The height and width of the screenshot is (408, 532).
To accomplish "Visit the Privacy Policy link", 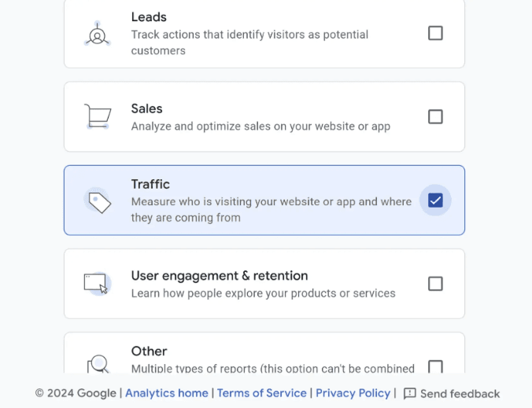I will pyautogui.click(x=353, y=393).
